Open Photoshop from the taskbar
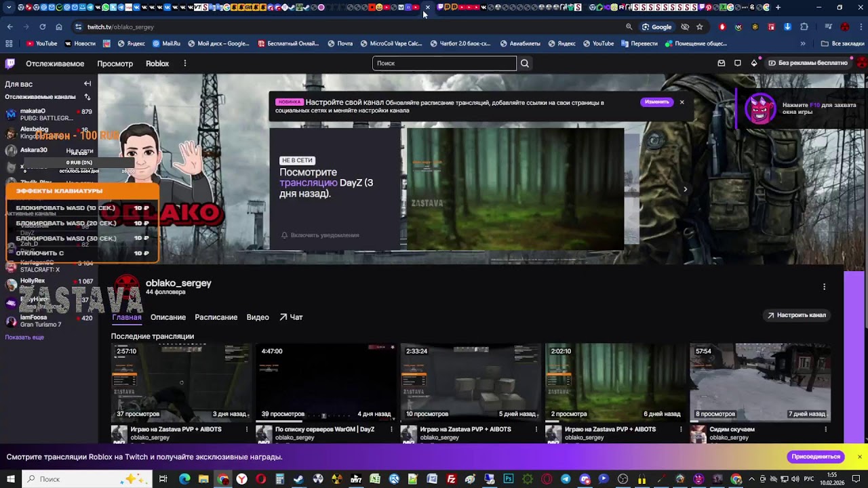 tap(509, 479)
